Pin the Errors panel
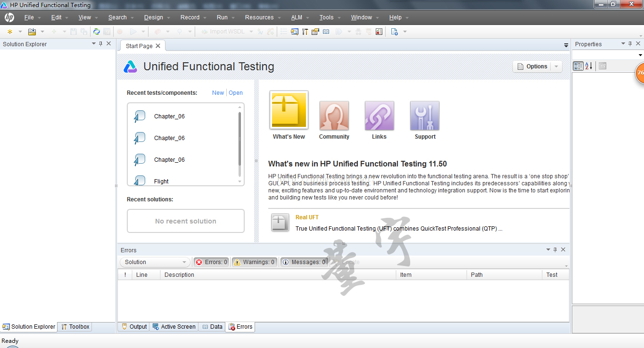Image resolution: width=644 pixels, height=348 pixels. [x=555, y=249]
